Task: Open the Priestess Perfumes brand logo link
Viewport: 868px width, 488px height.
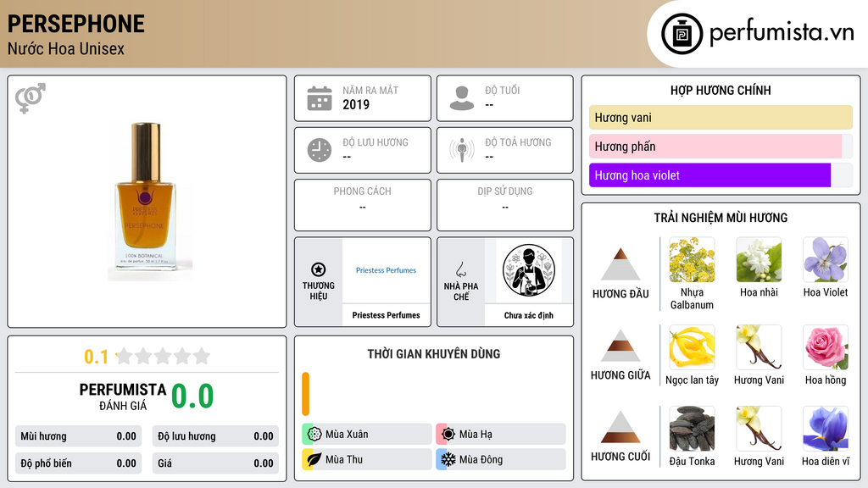Action: [x=386, y=270]
